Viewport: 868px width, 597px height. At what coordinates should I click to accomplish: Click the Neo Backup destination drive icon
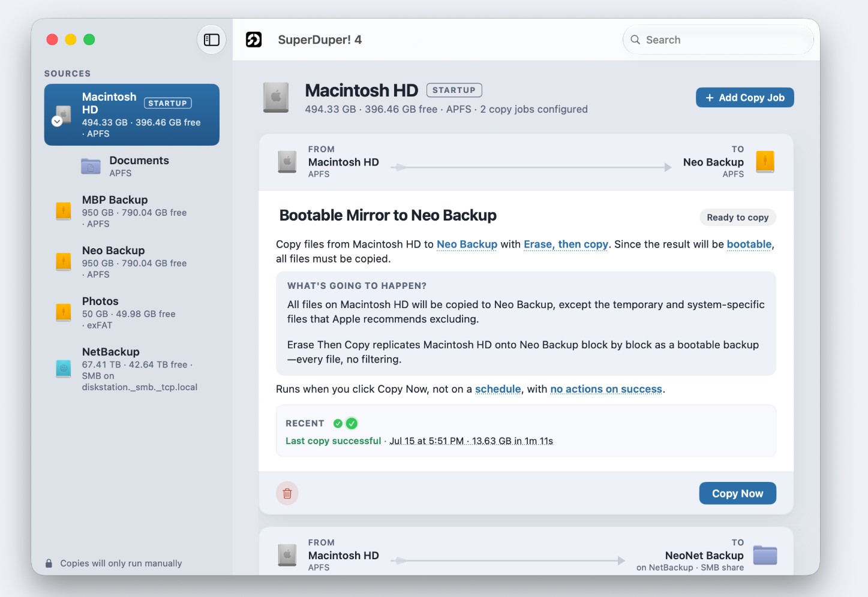pyautogui.click(x=765, y=162)
